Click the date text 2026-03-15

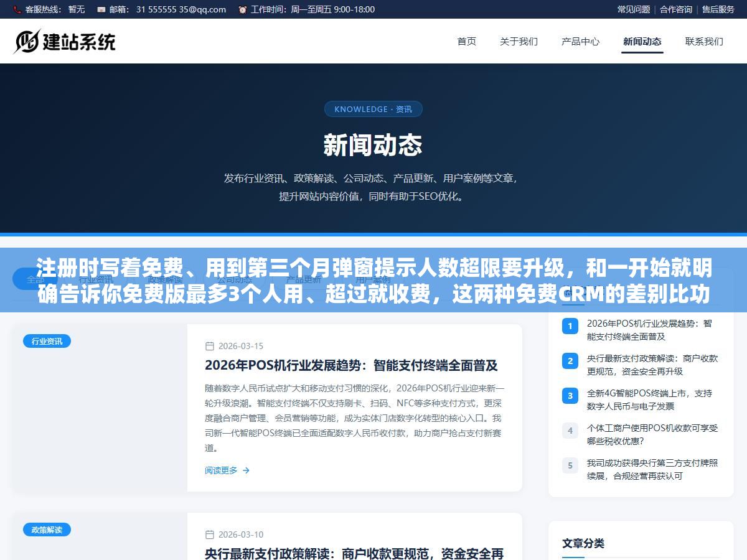coord(240,346)
